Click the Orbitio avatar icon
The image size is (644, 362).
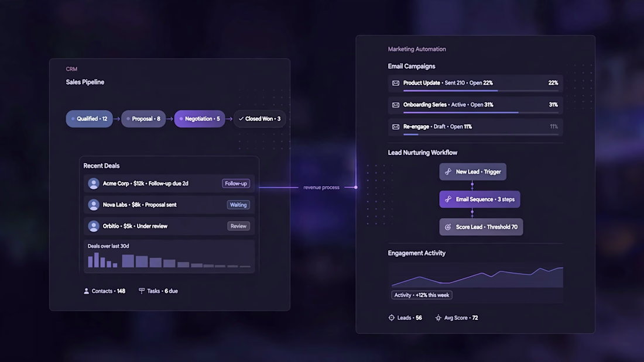[x=94, y=226]
